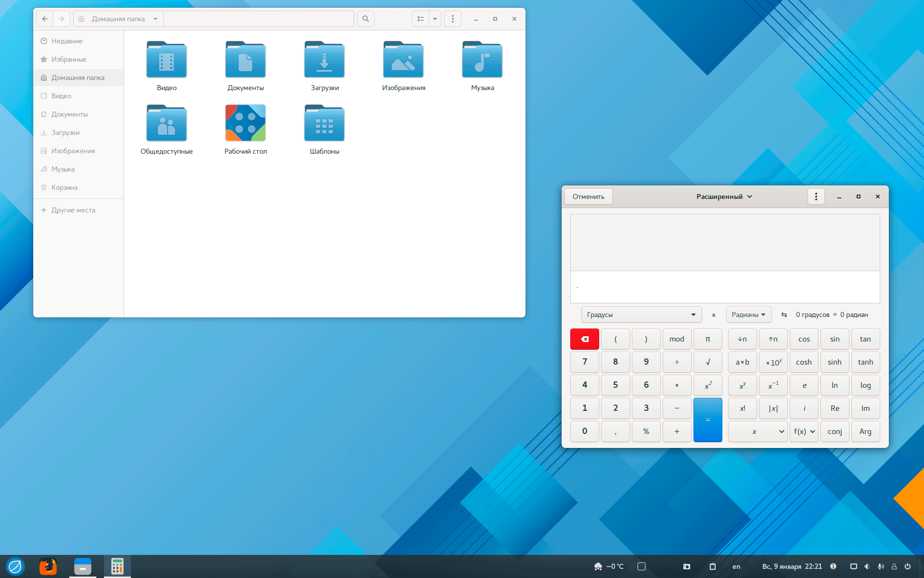Viewport: 924px width, 578px height.
Task: Switch keyboard layout indicator en
Action: (x=736, y=566)
